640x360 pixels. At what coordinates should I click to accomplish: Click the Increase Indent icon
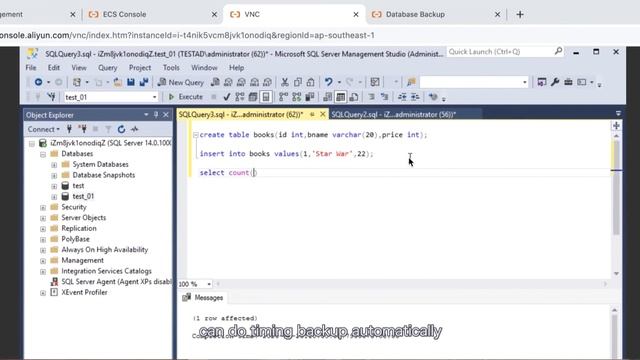pos(415,97)
